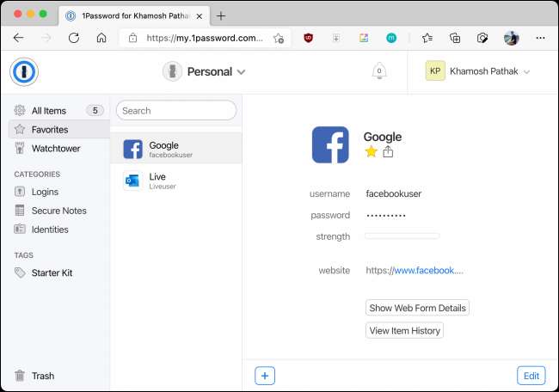Viewport: 559px width, 392px height.
Task: Click the large Facebook icon in details
Action: (330, 144)
